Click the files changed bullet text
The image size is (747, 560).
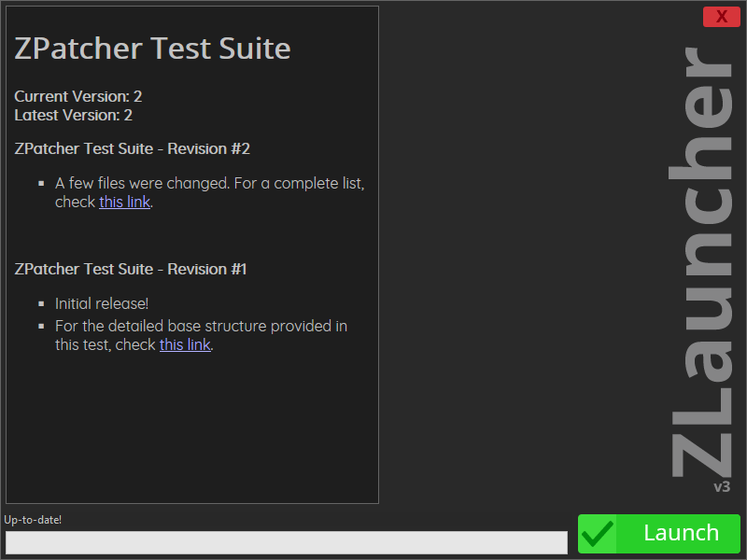pos(205,183)
